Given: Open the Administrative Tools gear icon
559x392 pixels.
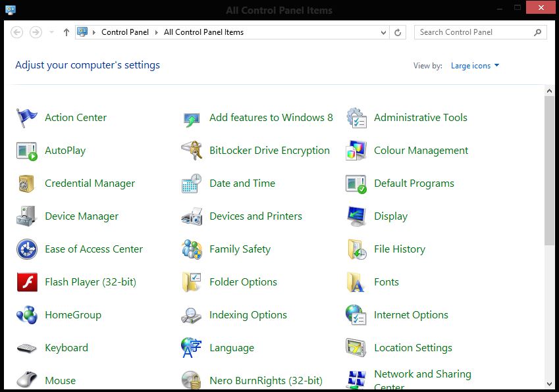Looking at the screenshot, I should click(356, 118).
